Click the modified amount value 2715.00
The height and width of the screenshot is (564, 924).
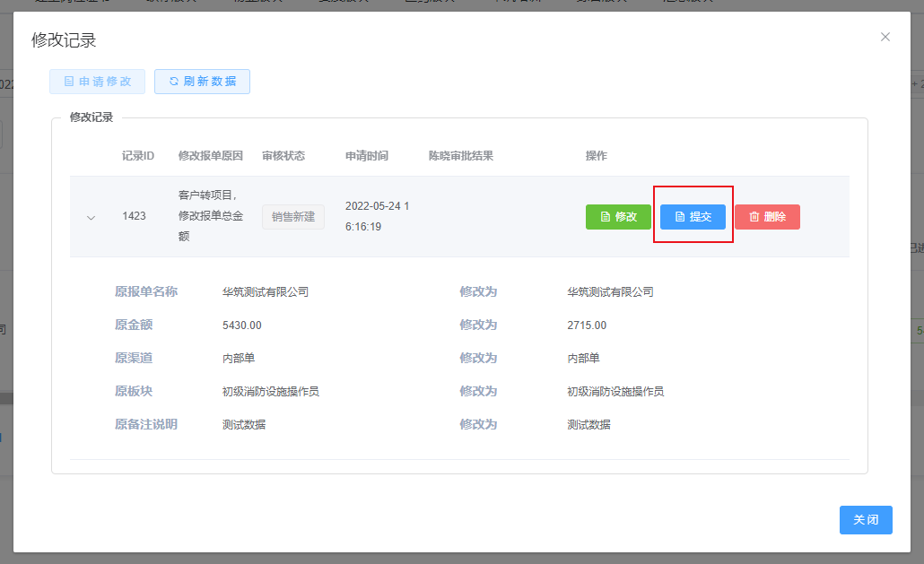click(x=587, y=325)
